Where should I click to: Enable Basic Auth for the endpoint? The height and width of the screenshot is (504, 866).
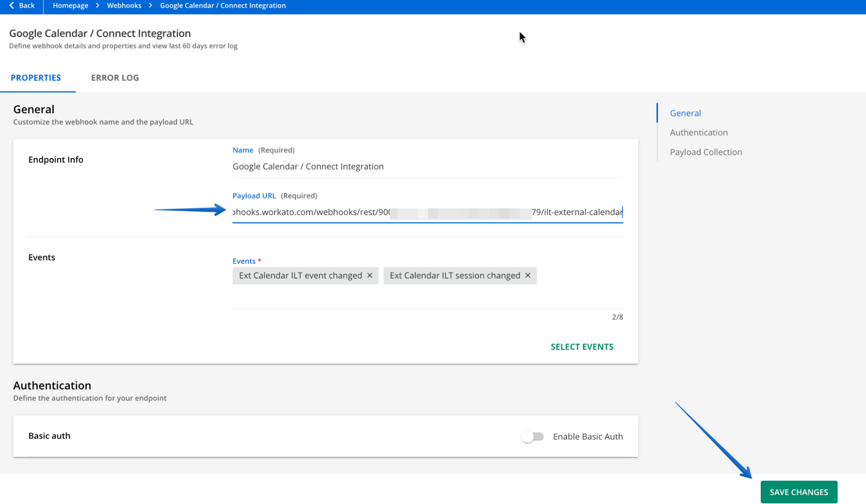point(532,436)
